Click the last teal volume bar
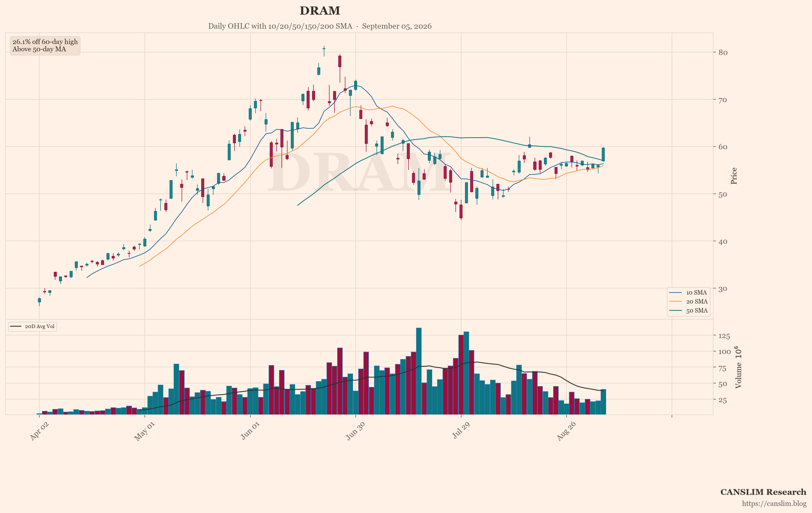The width and height of the screenshot is (812, 513). (603, 402)
